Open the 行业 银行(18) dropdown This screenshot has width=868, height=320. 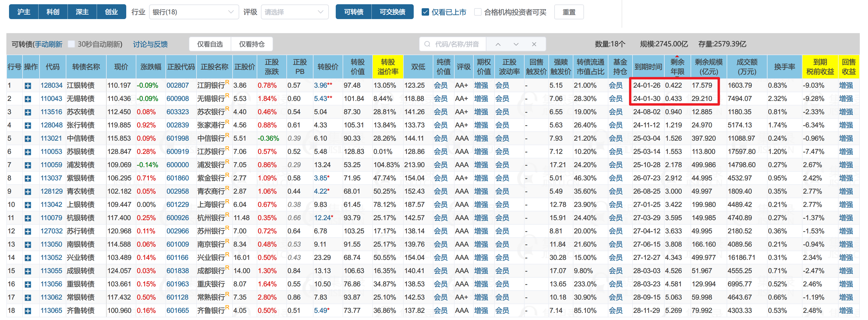tap(193, 12)
